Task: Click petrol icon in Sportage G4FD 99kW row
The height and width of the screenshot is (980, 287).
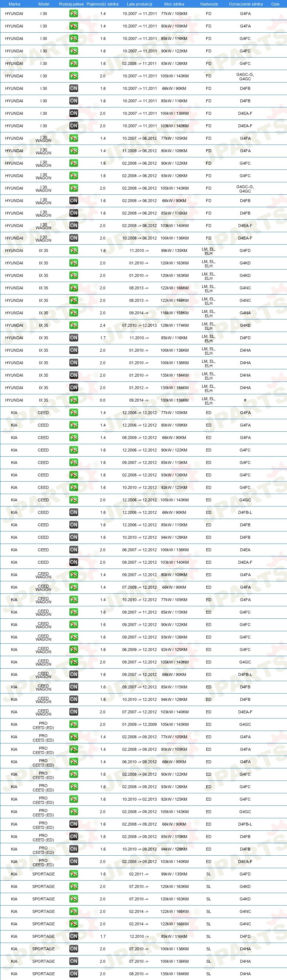Action: pyautogui.click(x=73, y=874)
